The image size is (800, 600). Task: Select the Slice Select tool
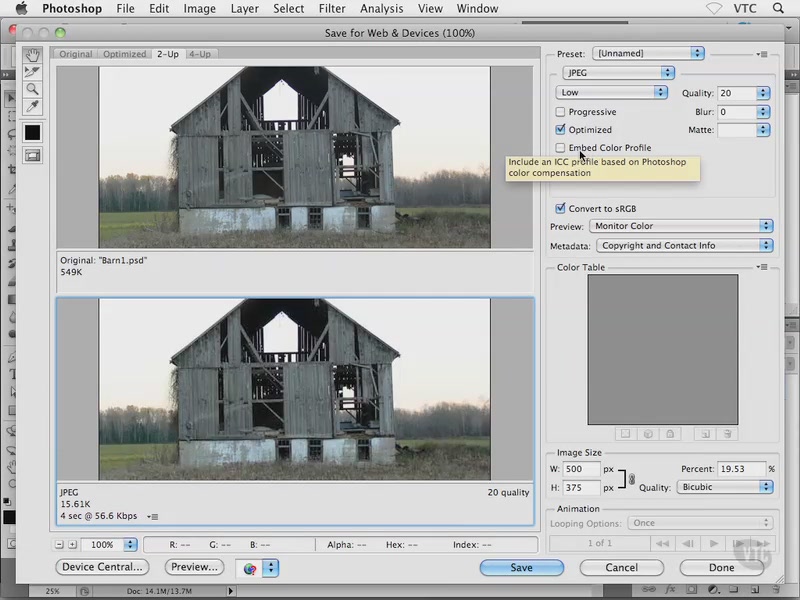tap(32, 72)
